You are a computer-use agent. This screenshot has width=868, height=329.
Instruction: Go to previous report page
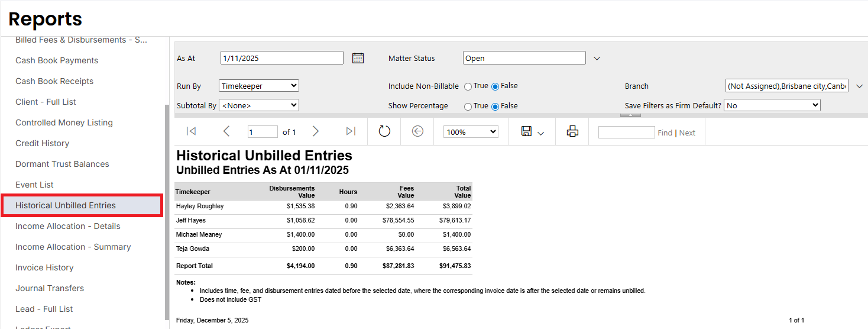226,131
